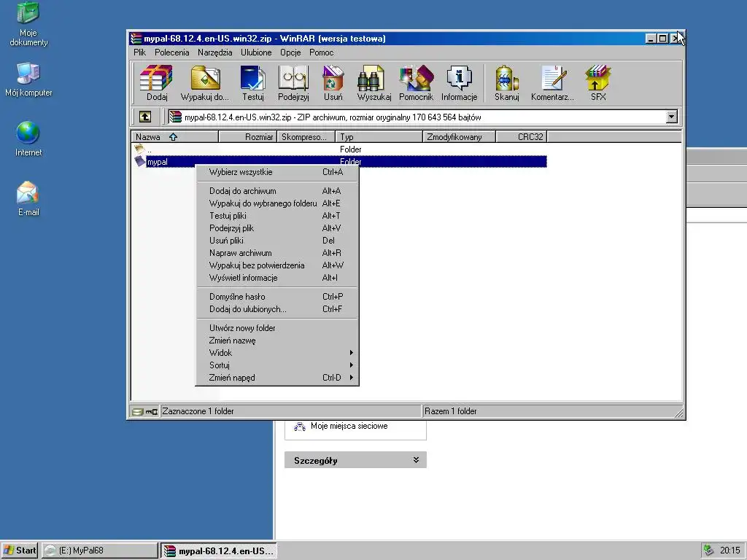
Task: Click the mypal-68.12.4.en-US taskbar button
Action: pyautogui.click(x=219, y=551)
